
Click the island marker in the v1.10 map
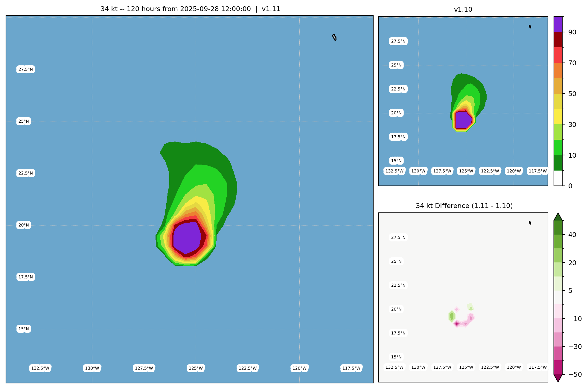pos(530,27)
